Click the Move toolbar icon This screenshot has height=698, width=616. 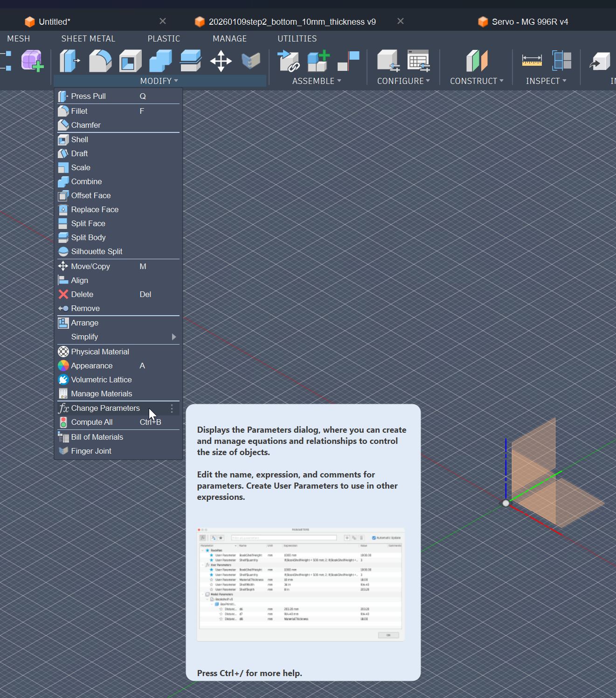click(221, 61)
